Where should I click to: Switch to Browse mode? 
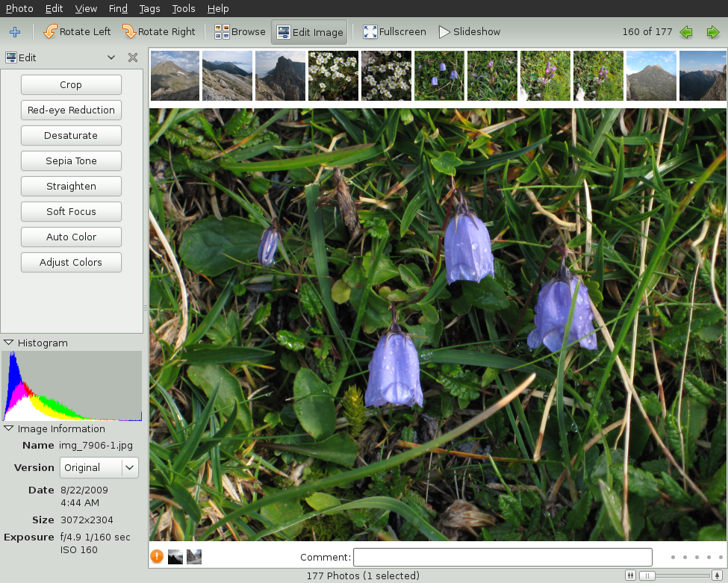(240, 32)
